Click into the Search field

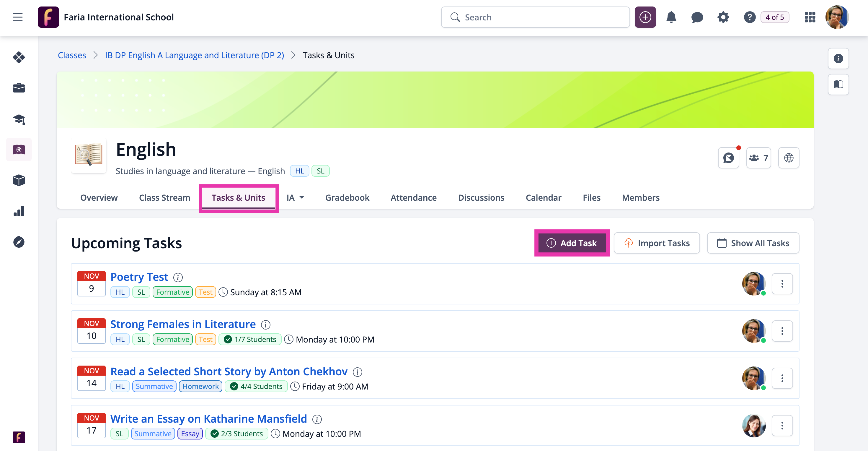[535, 17]
